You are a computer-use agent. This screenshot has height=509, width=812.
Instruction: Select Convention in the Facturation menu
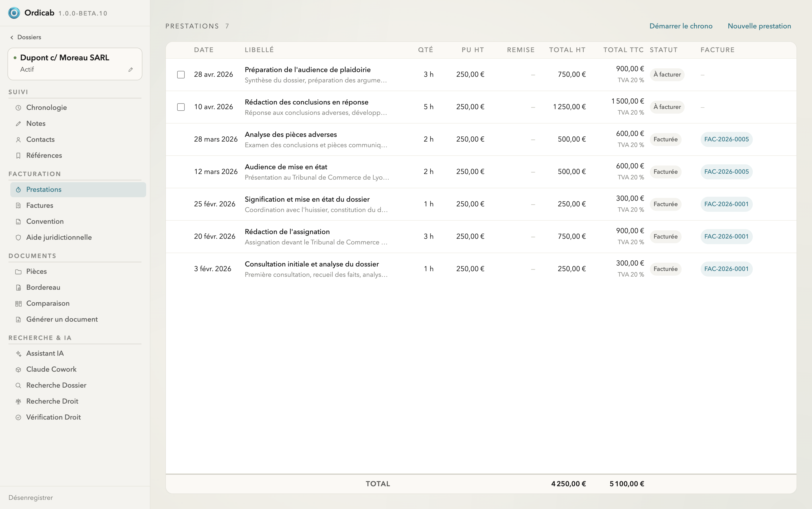point(78,221)
